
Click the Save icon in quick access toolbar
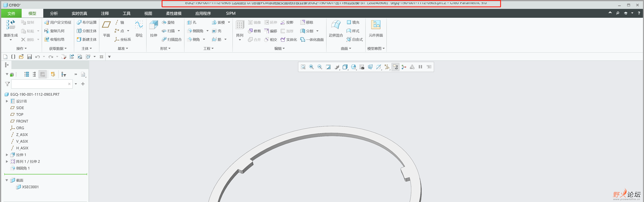30,57
